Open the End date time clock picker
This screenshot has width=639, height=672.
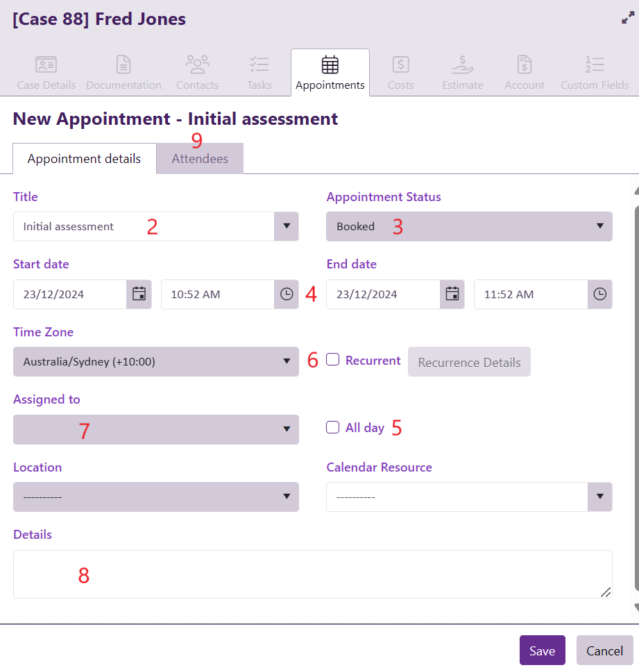pos(599,294)
